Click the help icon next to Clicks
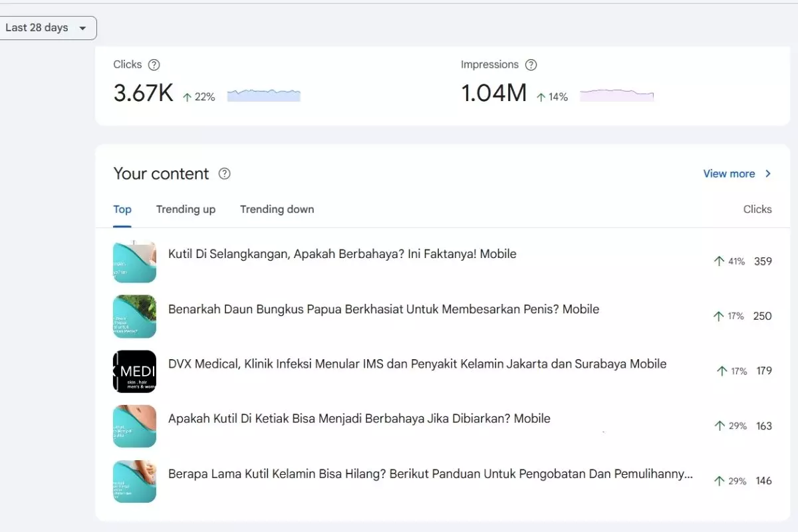The height and width of the screenshot is (532, 798). (154, 65)
